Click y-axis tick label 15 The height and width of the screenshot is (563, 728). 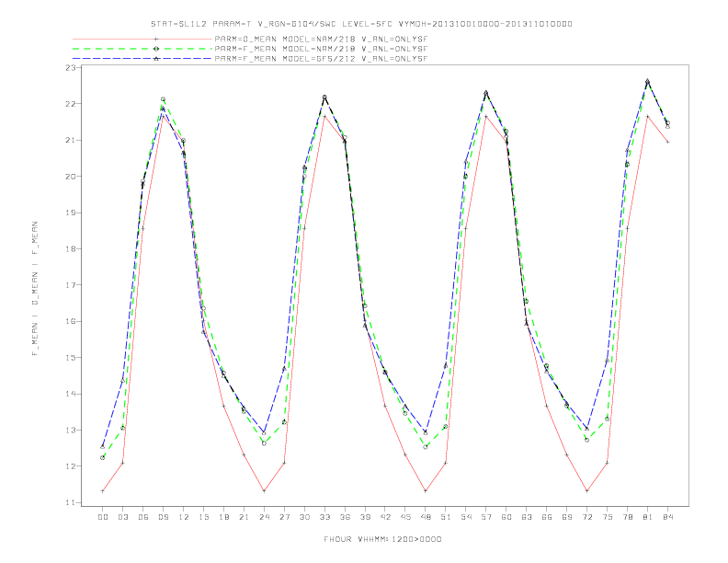[71, 358]
